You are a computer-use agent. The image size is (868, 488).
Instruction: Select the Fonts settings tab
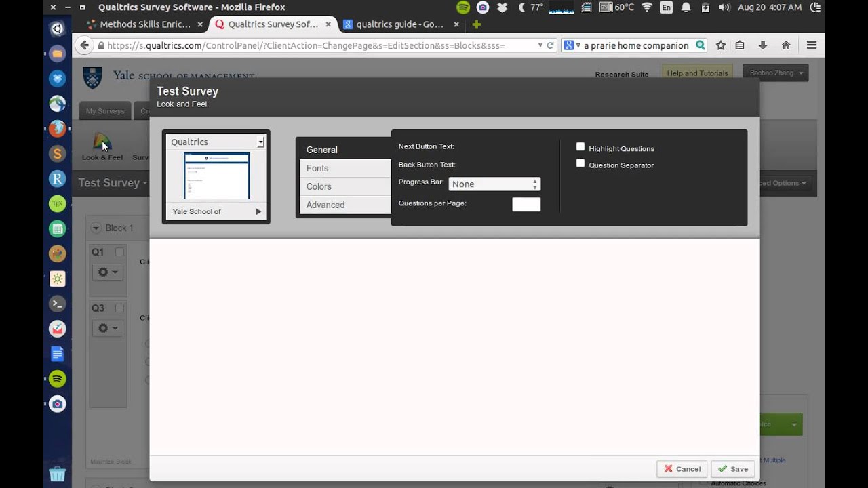click(344, 168)
